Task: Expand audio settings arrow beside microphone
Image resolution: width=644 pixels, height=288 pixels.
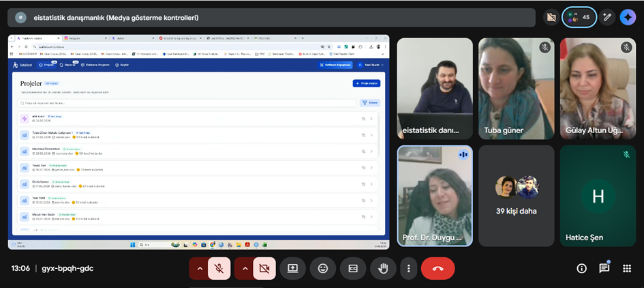Action: pos(199,268)
